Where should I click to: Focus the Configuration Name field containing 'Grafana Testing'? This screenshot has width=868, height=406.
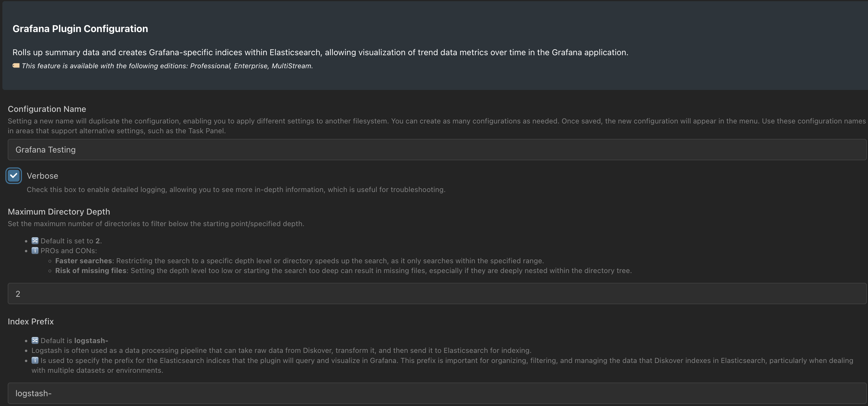tap(437, 150)
